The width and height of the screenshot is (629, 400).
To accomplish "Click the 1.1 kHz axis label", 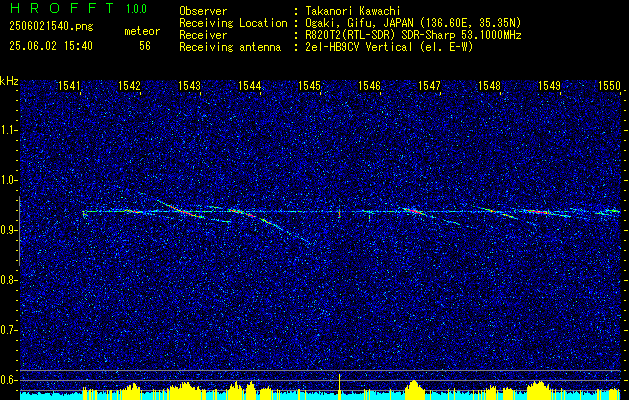I will (8, 130).
